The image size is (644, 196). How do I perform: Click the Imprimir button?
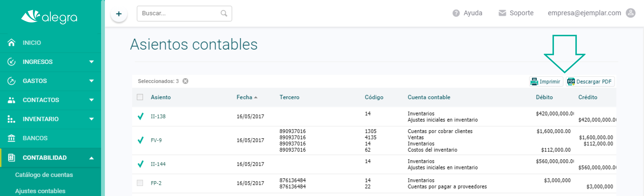(546, 82)
